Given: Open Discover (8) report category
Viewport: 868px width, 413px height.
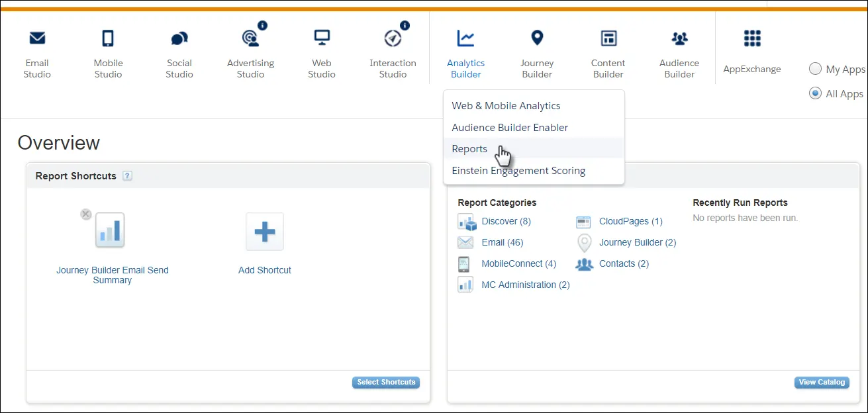Looking at the screenshot, I should click(506, 221).
